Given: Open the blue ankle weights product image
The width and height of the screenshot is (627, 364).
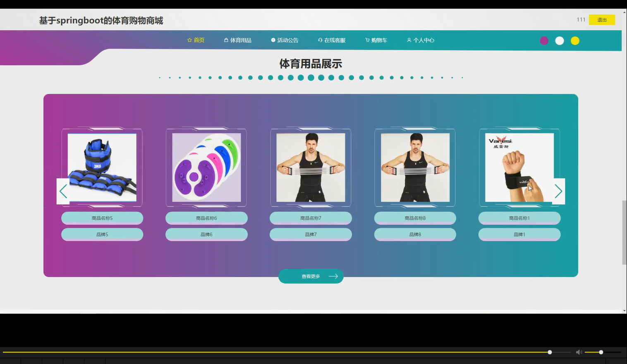Looking at the screenshot, I should point(102,168).
